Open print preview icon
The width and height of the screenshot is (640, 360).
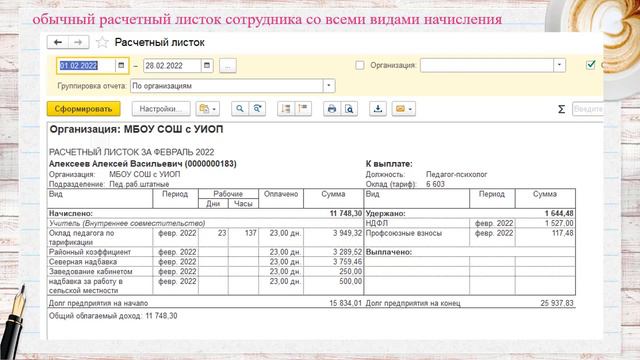pyautogui.click(x=349, y=109)
